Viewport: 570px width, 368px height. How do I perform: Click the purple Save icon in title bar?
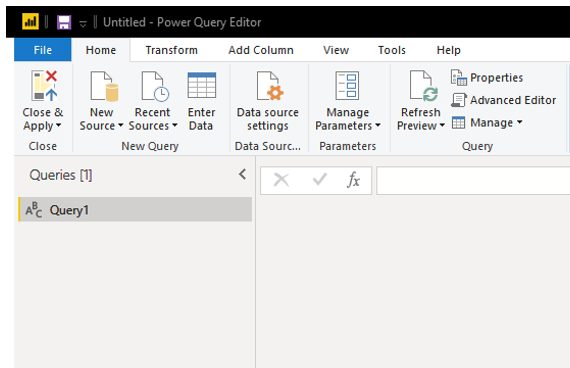click(x=64, y=22)
